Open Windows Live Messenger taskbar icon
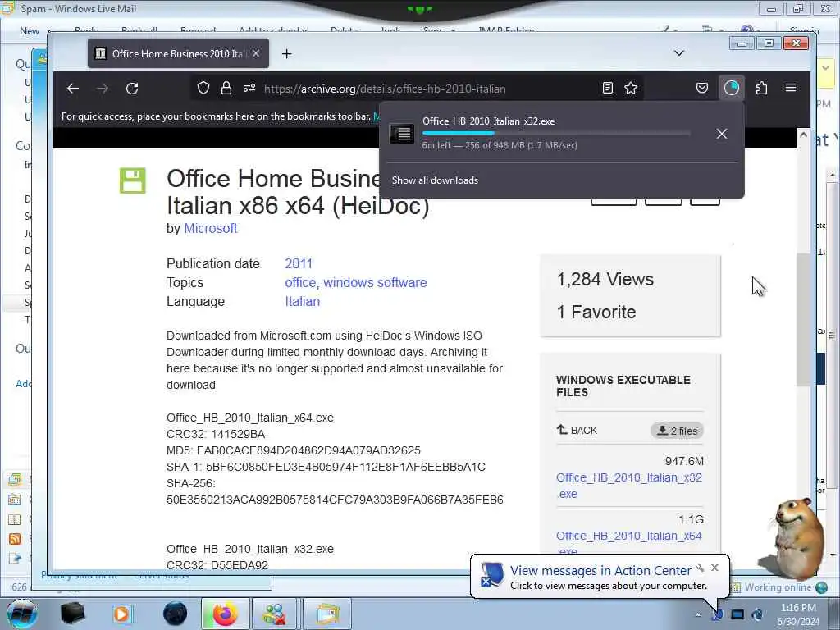 [274, 614]
